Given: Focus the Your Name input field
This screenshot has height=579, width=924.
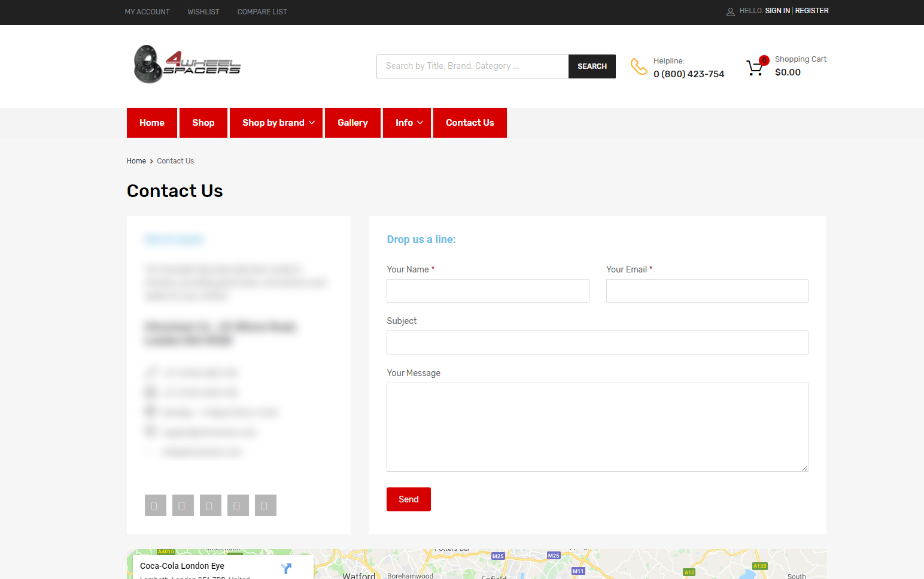Looking at the screenshot, I should tap(488, 291).
